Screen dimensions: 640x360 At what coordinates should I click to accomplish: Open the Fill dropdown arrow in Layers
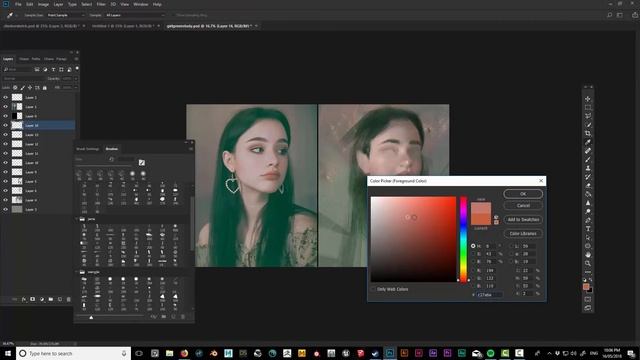76,87
